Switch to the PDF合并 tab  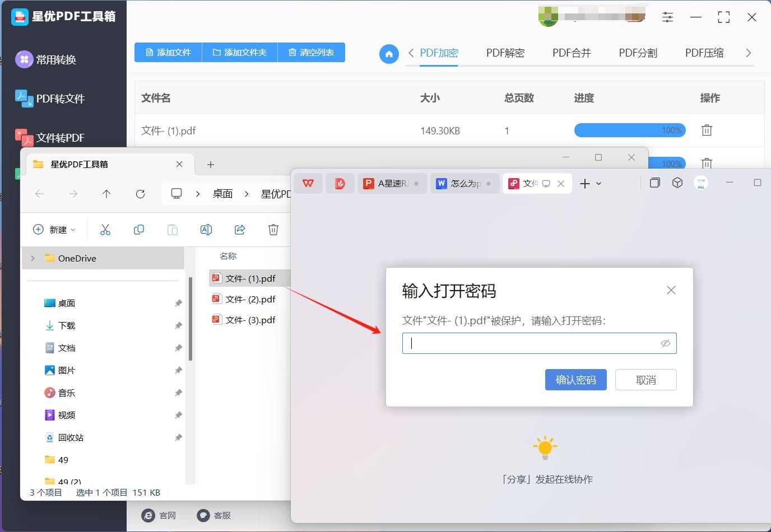(x=571, y=53)
